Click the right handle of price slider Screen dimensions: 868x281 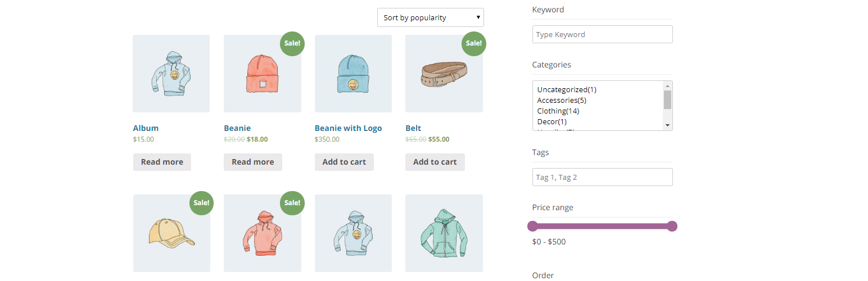tap(671, 226)
